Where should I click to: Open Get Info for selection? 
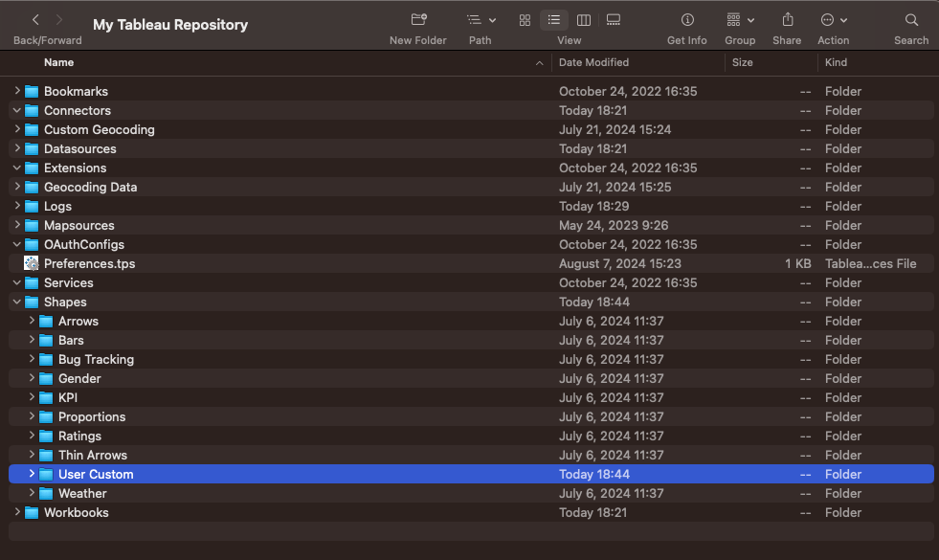[687, 20]
